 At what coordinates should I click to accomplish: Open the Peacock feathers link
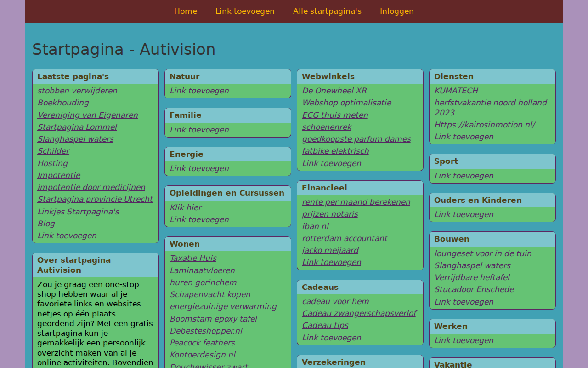click(x=202, y=343)
